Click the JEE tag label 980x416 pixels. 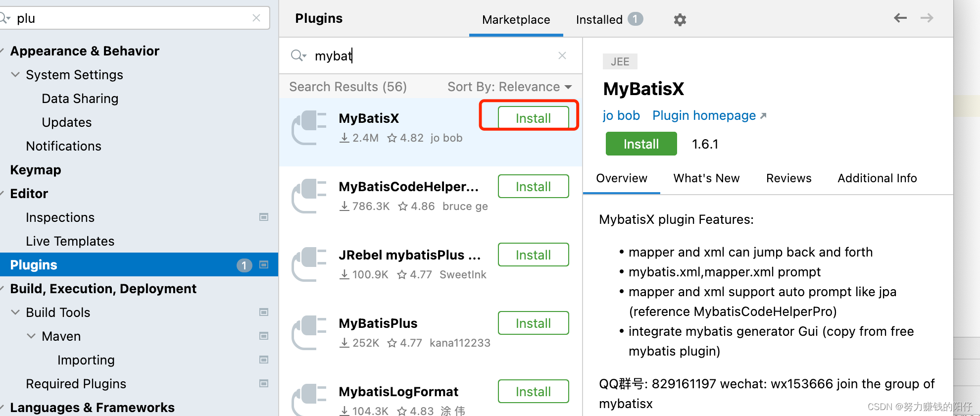click(x=620, y=61)
